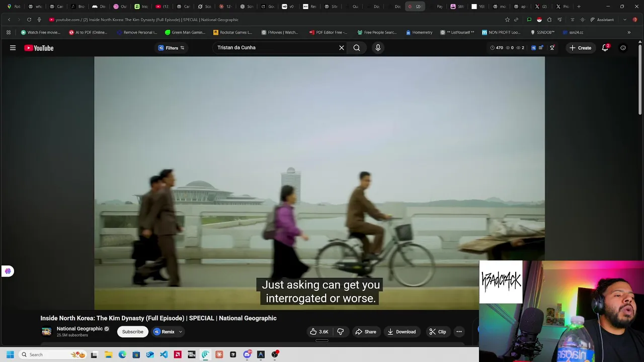Click the playlist list icon in the header
This screenshot has width=644, height=362.
(541, 48)
